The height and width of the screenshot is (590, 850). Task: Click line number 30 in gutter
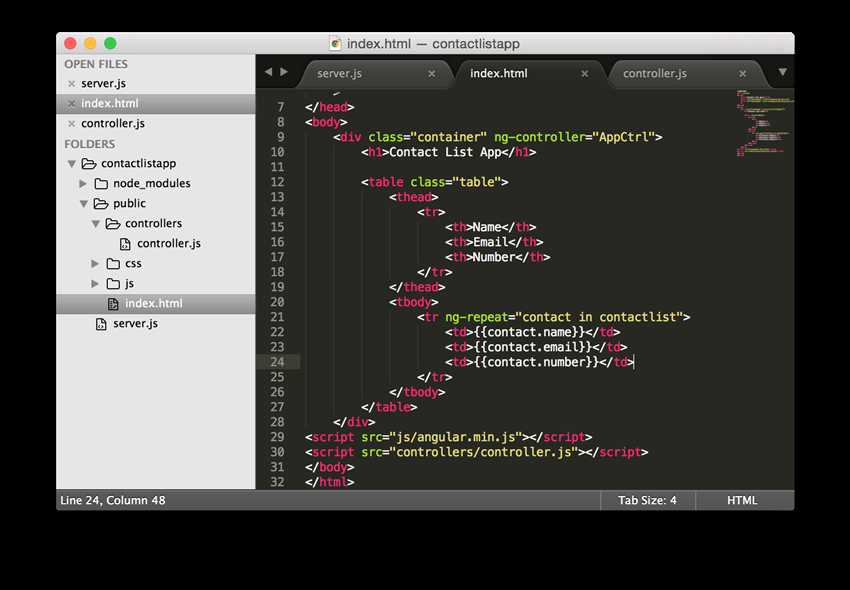(x=277, y=452)
